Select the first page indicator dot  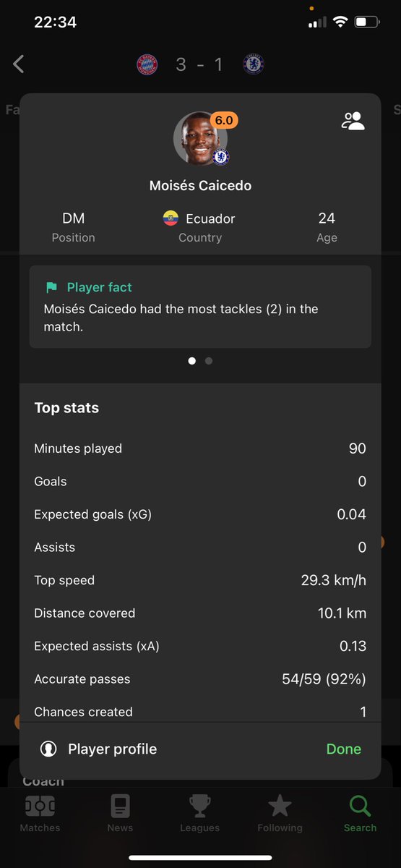[191, 360]
